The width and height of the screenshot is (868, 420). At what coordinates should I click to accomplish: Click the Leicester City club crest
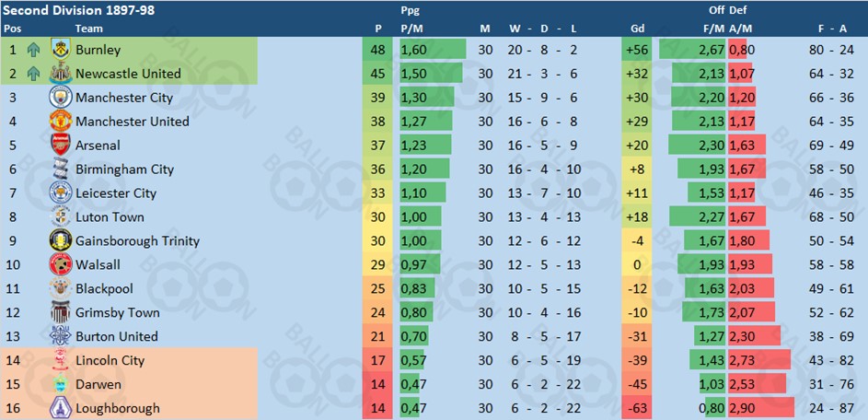pos(59,192)
